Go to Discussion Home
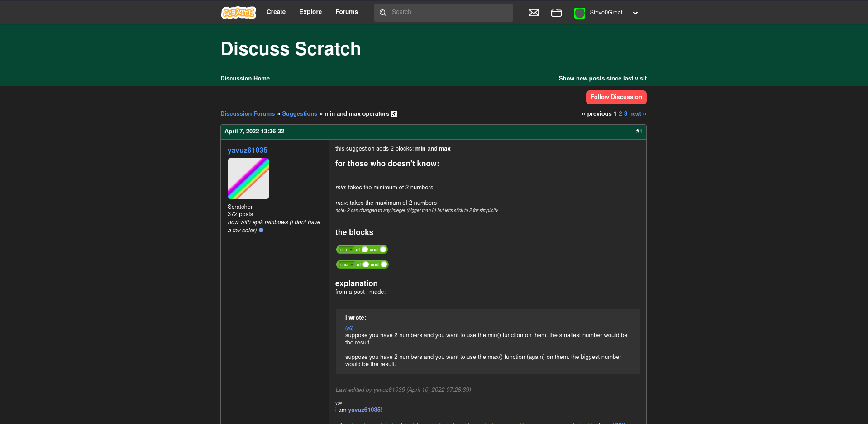Image resolution: width=868 pixels, height=424 pixels. click(245, 78)
